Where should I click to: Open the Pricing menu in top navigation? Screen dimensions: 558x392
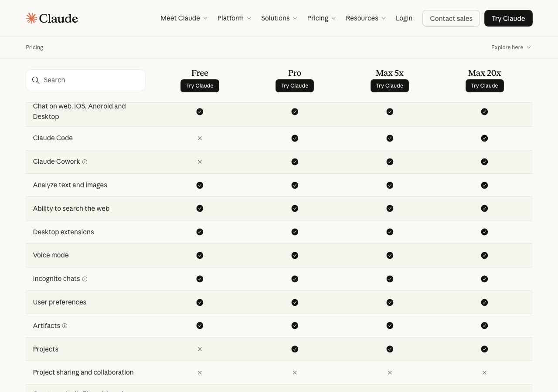coord(321,18)
